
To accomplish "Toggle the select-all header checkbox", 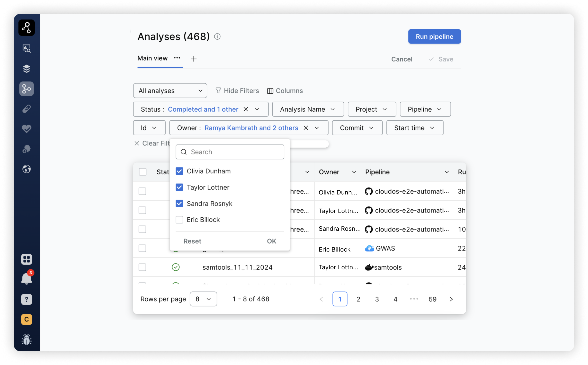I will pyautogui.click(x=142, y=172).
